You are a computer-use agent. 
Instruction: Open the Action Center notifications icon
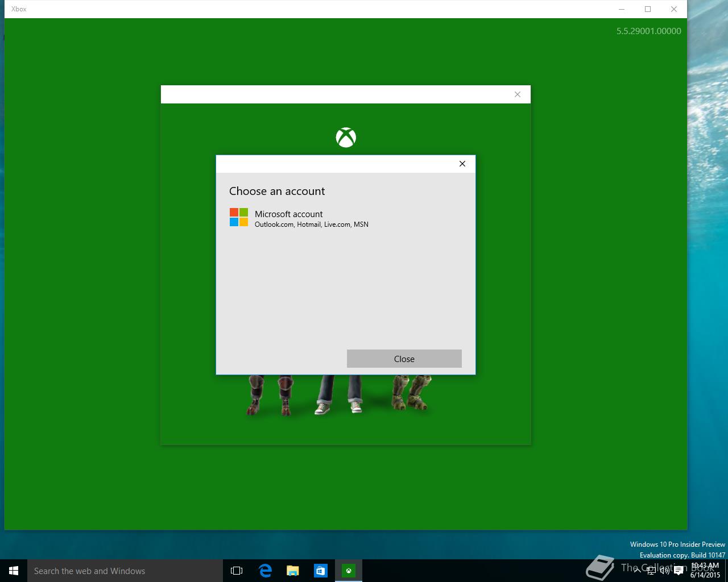tap(679, 571)
